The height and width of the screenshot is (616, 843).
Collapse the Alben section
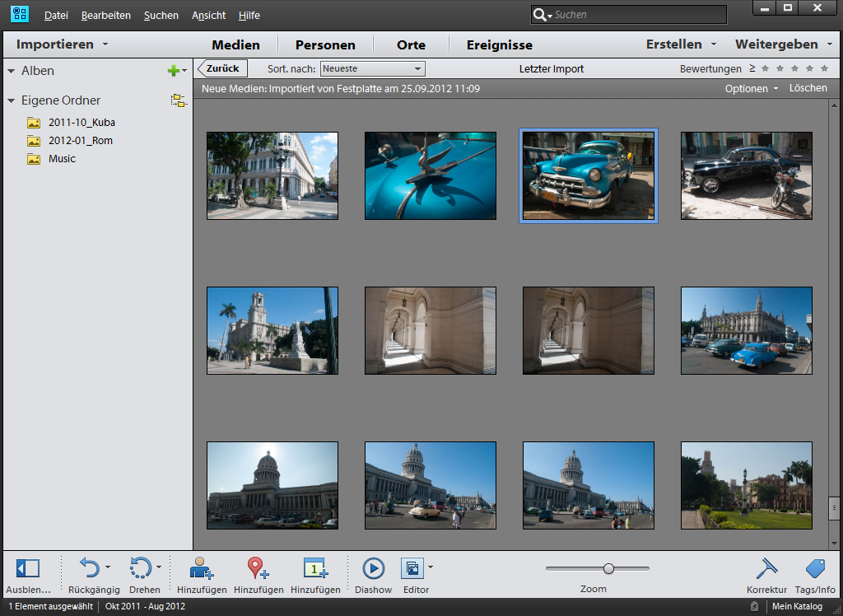(x=12, y=71)
